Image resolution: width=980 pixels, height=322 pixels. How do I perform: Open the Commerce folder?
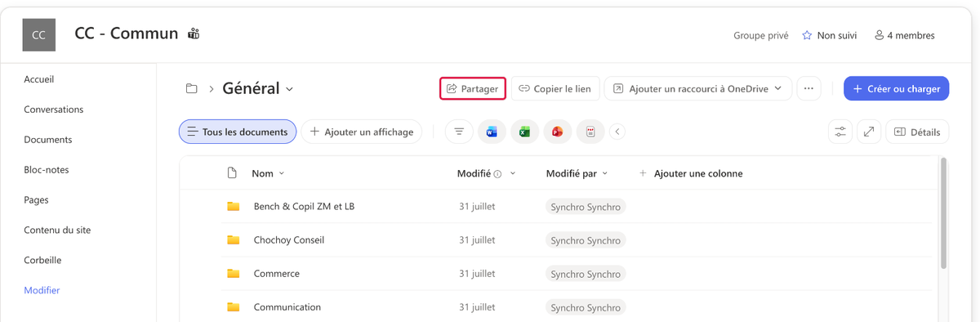276,274
